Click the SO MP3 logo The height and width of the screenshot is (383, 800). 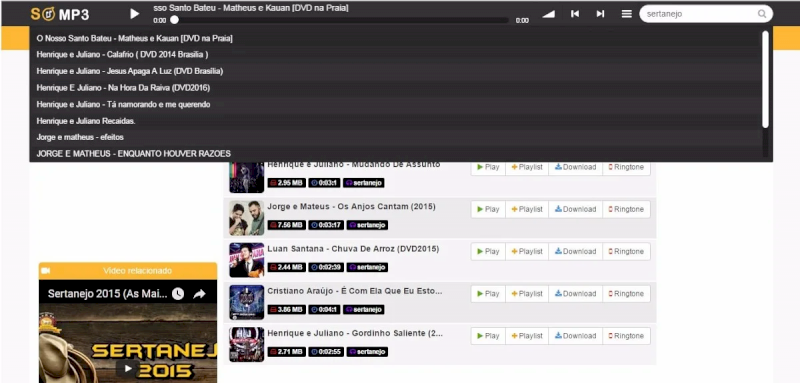pyautogui.click(x=60, y=14)
